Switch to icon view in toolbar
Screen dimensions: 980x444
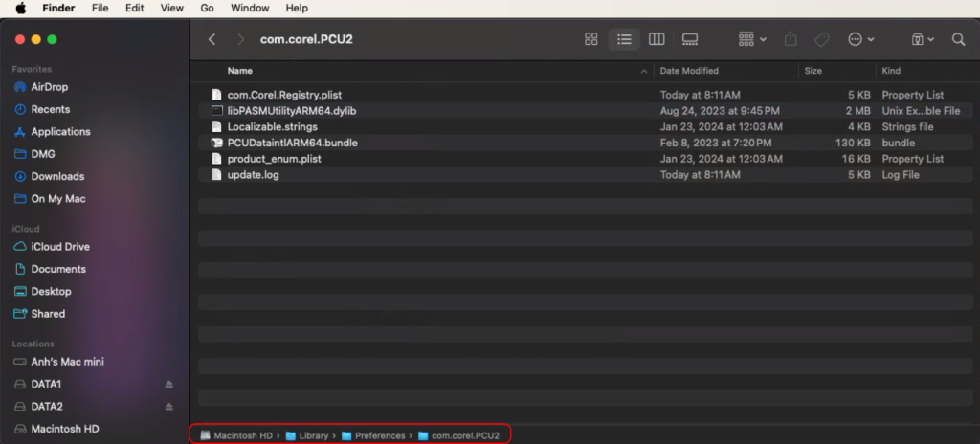pos(591,39)
